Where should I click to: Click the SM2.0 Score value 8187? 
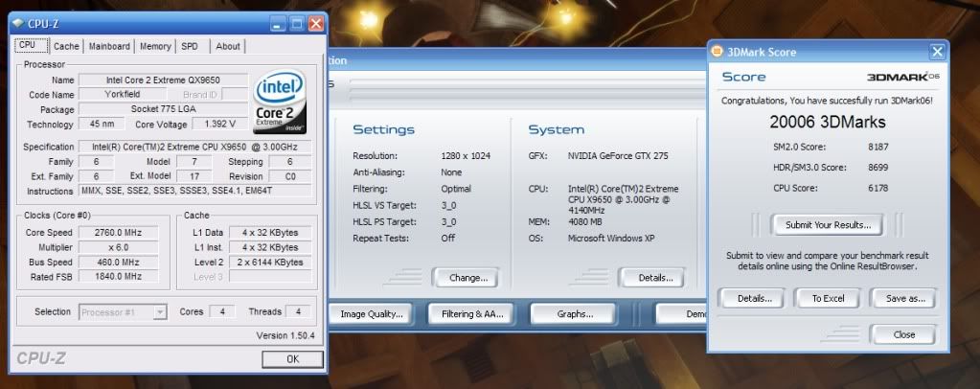coord(878,147)
